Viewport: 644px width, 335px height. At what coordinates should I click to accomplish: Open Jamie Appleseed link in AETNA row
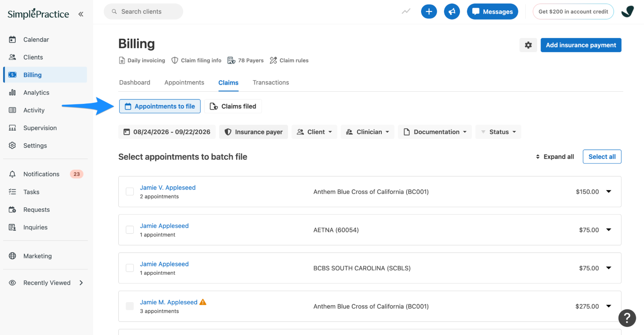pyautogui.click(x=164, y=226)
